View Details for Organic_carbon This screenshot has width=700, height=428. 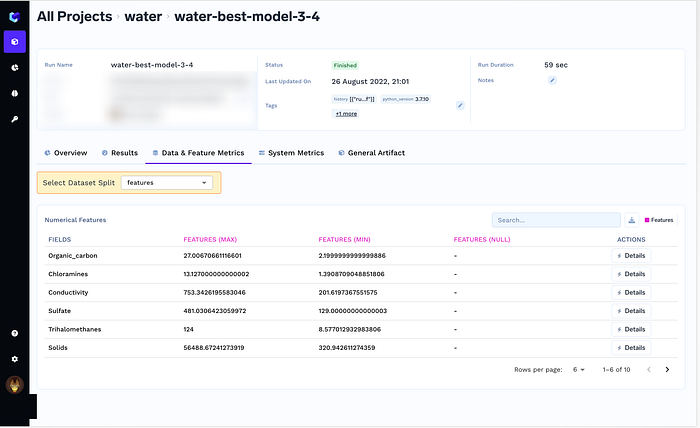tap(631, 256)
